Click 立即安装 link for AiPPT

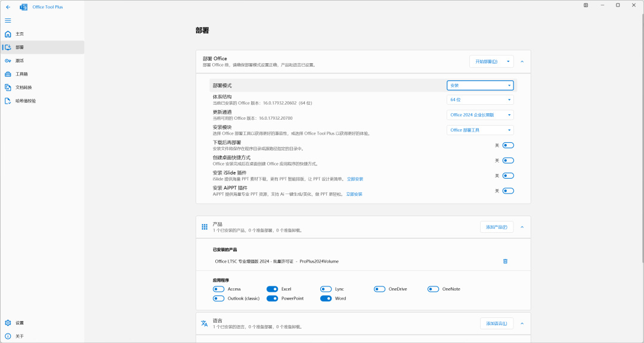(354, 194)
